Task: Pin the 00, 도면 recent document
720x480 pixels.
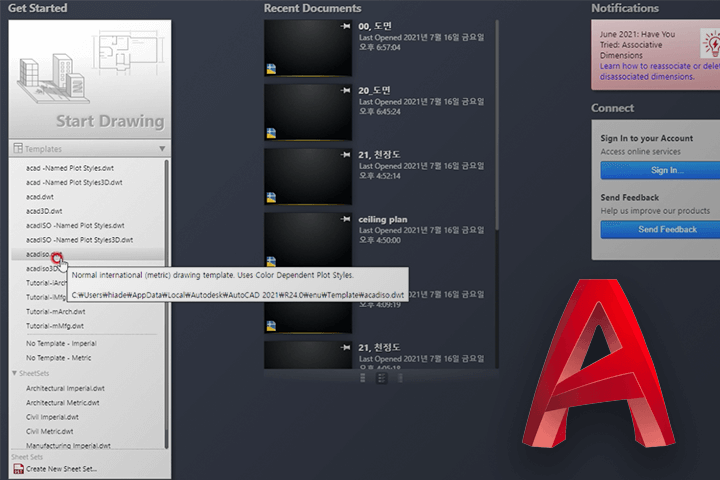Action: click(x=346, y=26)
